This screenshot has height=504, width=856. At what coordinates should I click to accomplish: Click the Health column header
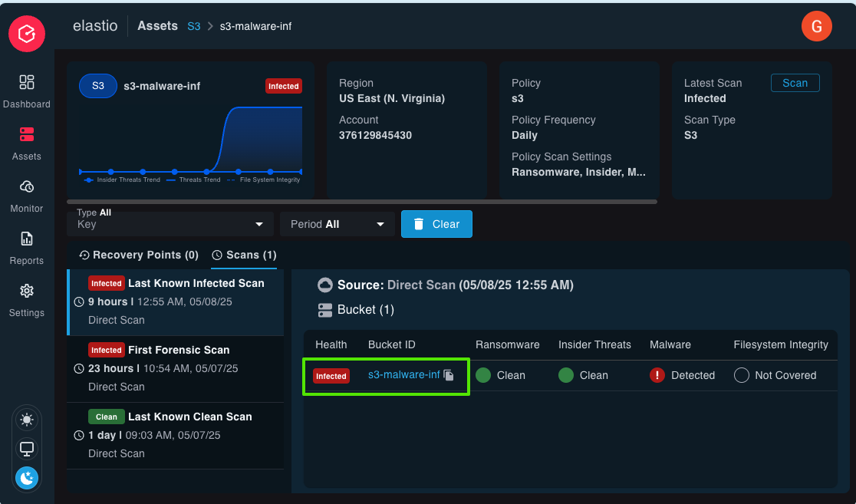pyautogui.click(x=331, y=344)
